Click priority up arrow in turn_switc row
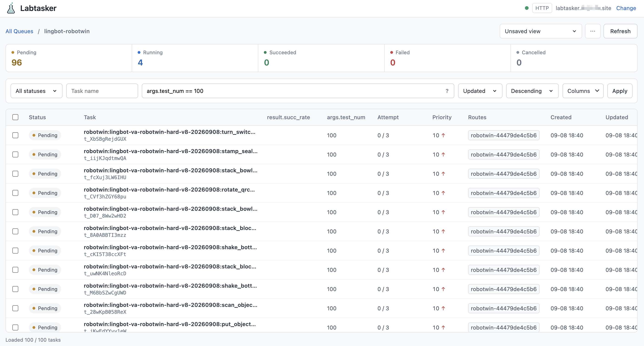Screen dimensions: 644x346 pyautogui.click(x=443, y=135)
